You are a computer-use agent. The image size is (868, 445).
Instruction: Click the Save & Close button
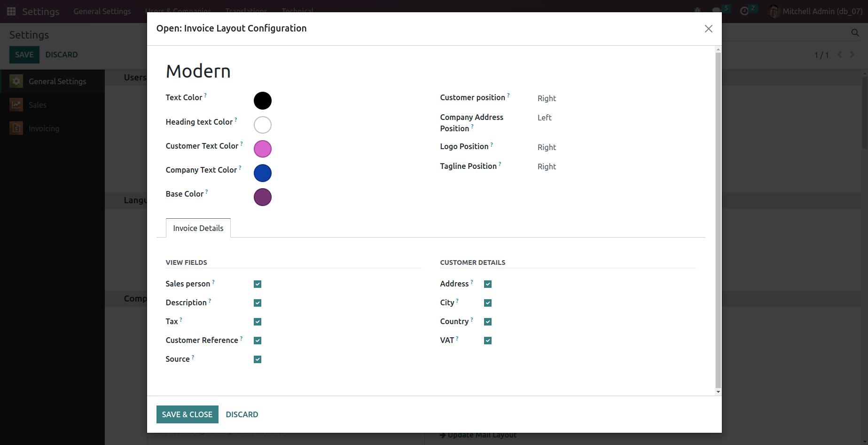tap(187, 414)
